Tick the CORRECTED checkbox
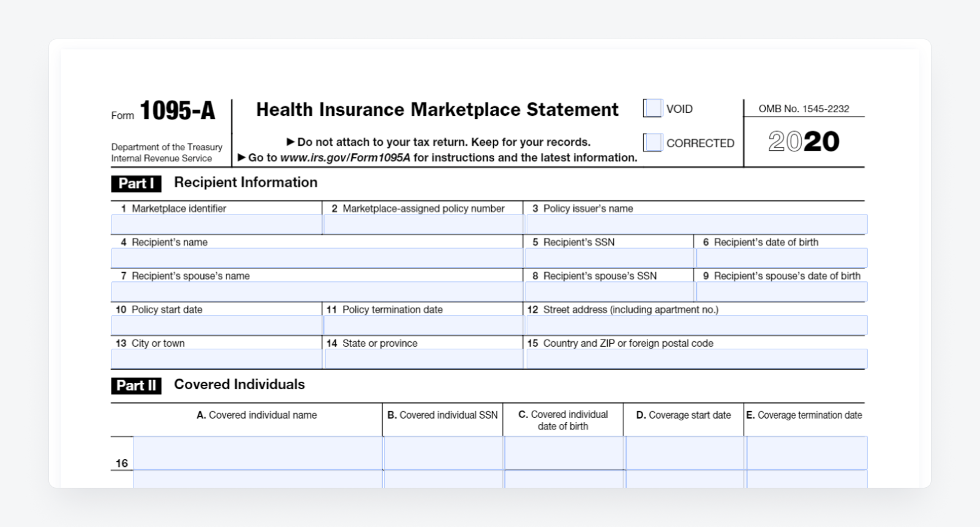 pyautogui.click(x=652, y=142)
